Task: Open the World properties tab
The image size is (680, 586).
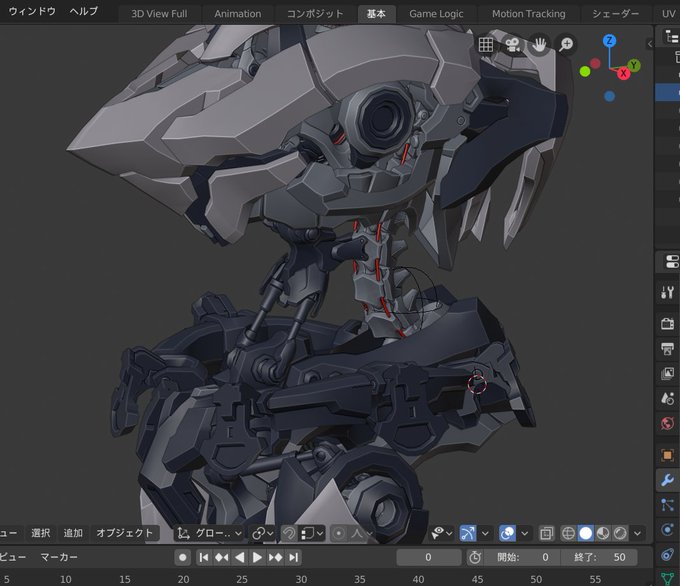Action: [x=667, y=423]
